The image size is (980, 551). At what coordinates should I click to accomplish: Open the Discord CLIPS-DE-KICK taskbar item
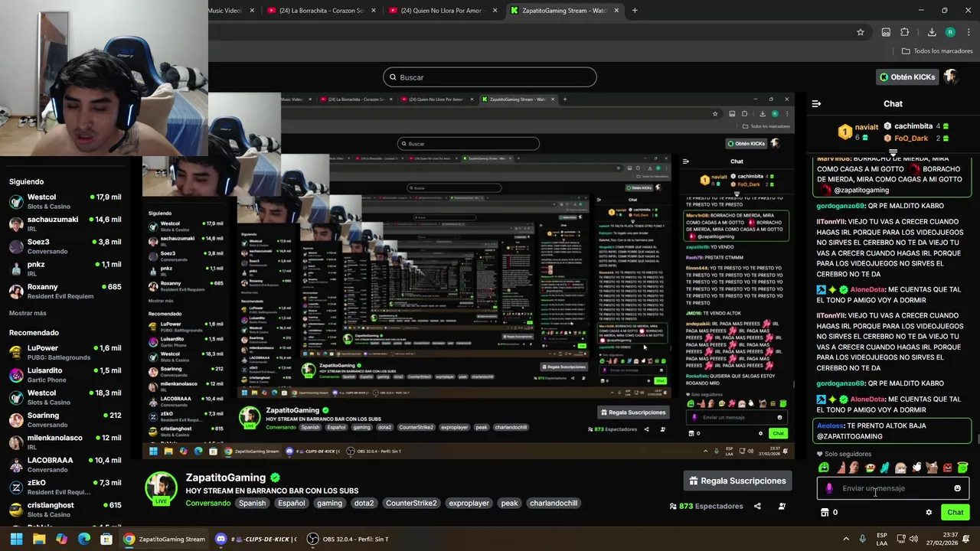tap(256, 539)
